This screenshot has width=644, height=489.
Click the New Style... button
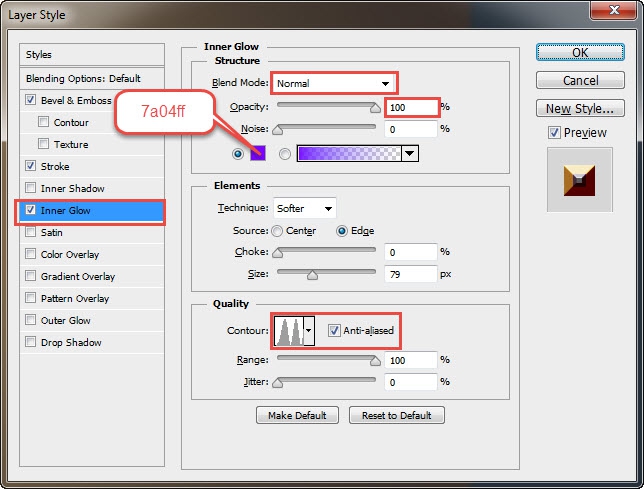point(580,108)
